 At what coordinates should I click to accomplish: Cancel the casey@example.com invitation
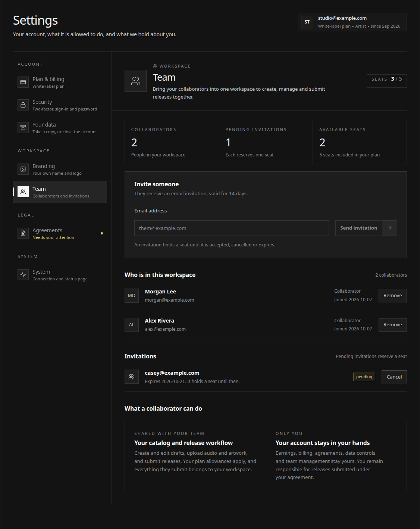(x=394, y=377)
